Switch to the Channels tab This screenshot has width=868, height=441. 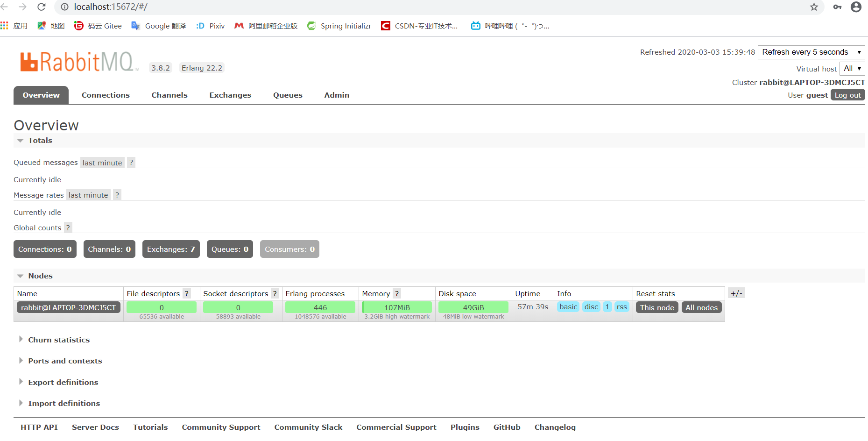pyautogui.click(x=169, y=95)
